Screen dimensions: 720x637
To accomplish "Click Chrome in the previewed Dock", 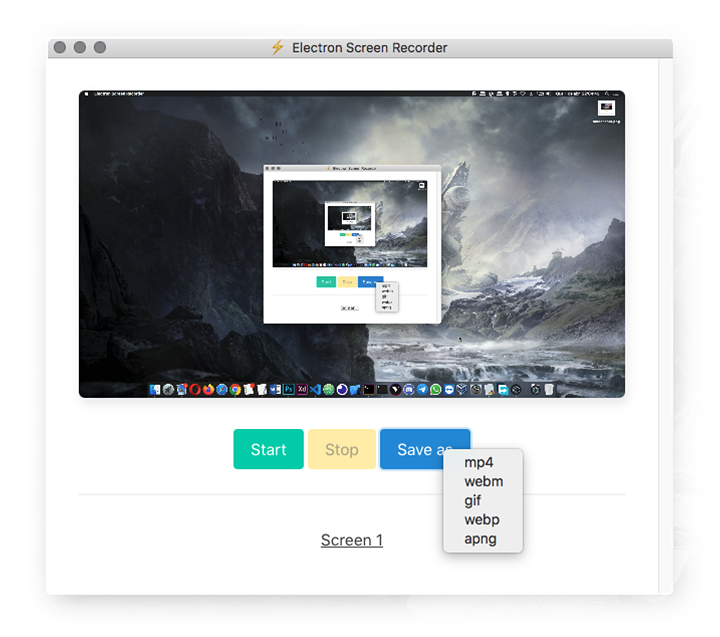I will pos(235,389).
